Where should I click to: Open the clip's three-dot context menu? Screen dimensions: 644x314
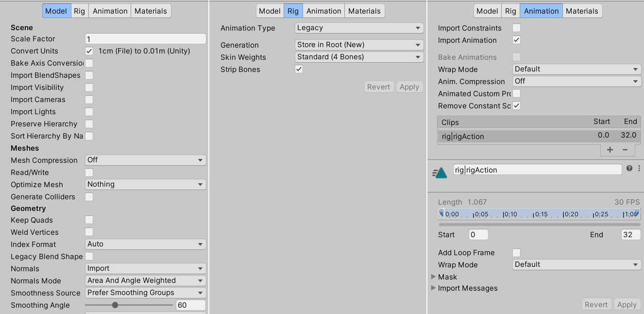click(x=639, y=168)
